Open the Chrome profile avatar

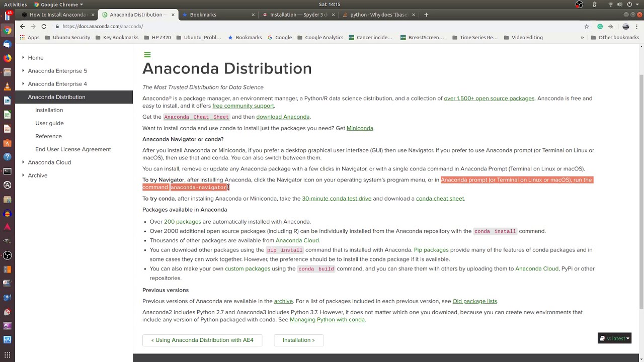pyautogui.click(x=626, y=26)
